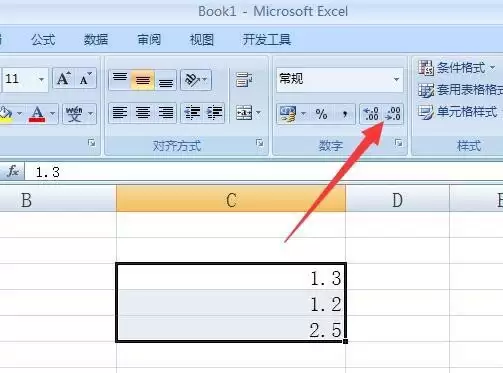Select the cell containing 2.5
This screenshot has width=503, height=373.
point(231,328)
